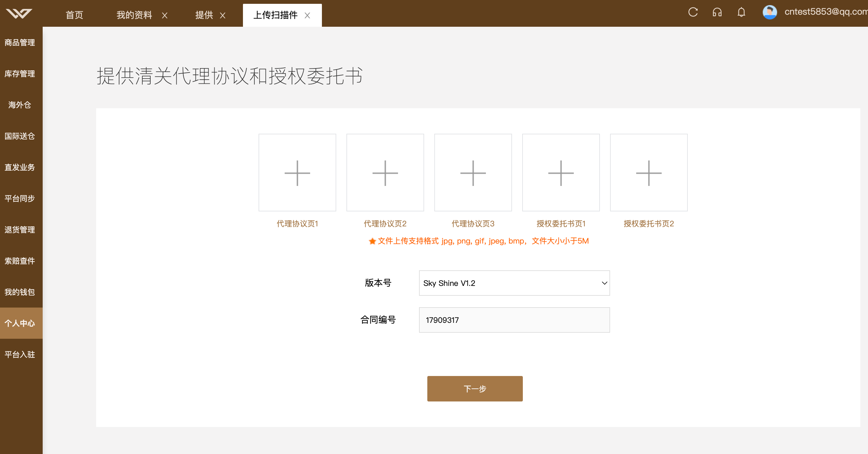
Task: Open 库存管理 in the sidebar
Action: (x=19, y=74)
